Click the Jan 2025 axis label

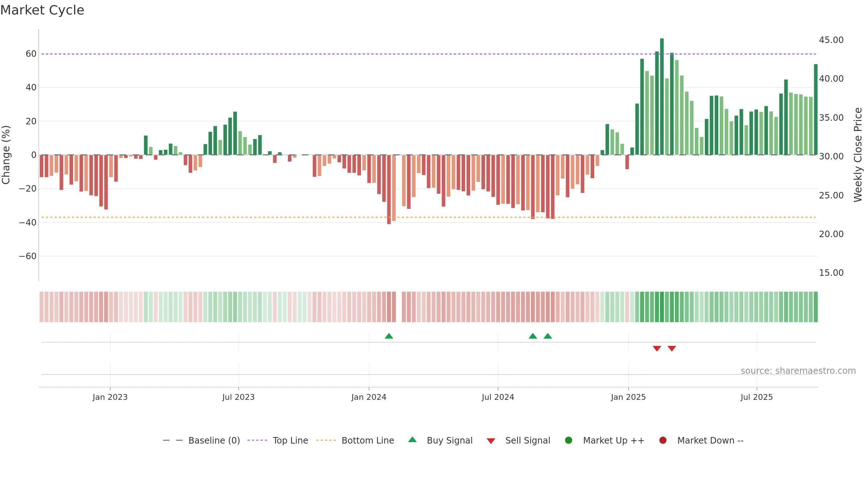pyautogui.click(x=628, y=397)
